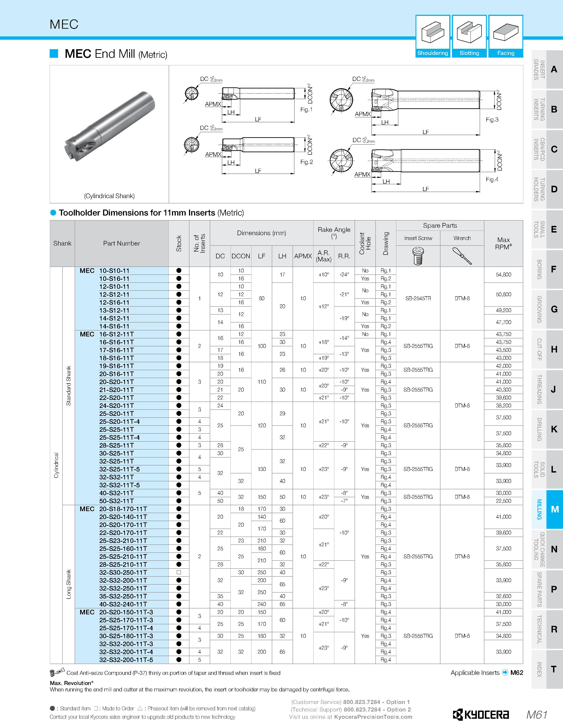Open section B Turning Inserts tab
The image size is (563, 728).
tap(547, 109)
